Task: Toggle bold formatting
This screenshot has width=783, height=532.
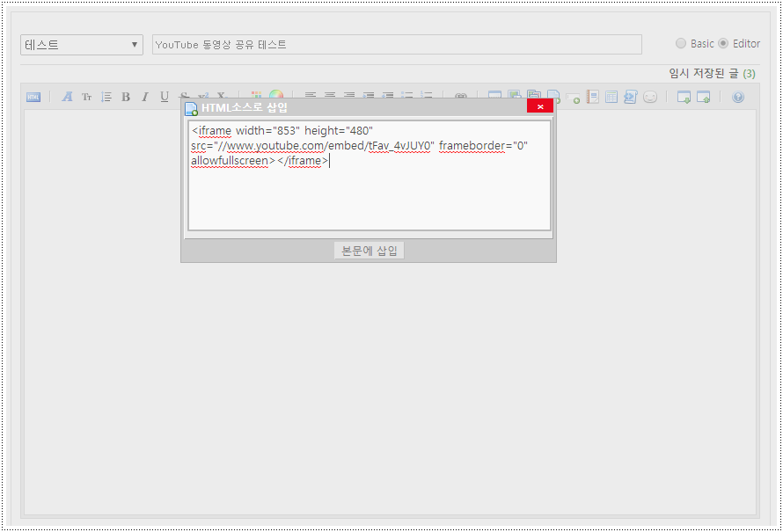Action: click(x=126, y=98)
